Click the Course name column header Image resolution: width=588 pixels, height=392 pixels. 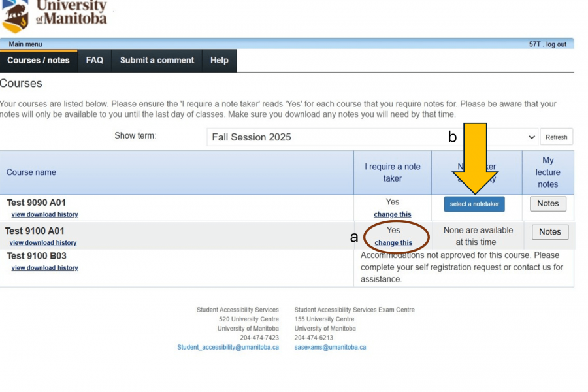point(31,172)
